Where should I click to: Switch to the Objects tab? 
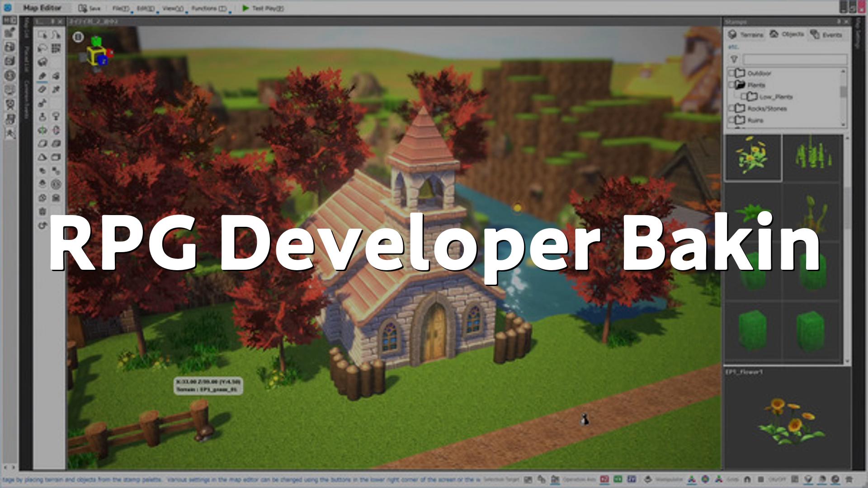click(x=787, y=34)
